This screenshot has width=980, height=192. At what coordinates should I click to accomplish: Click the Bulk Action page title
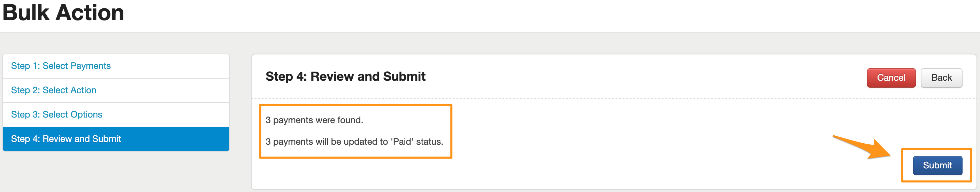(x=63, y=13)
